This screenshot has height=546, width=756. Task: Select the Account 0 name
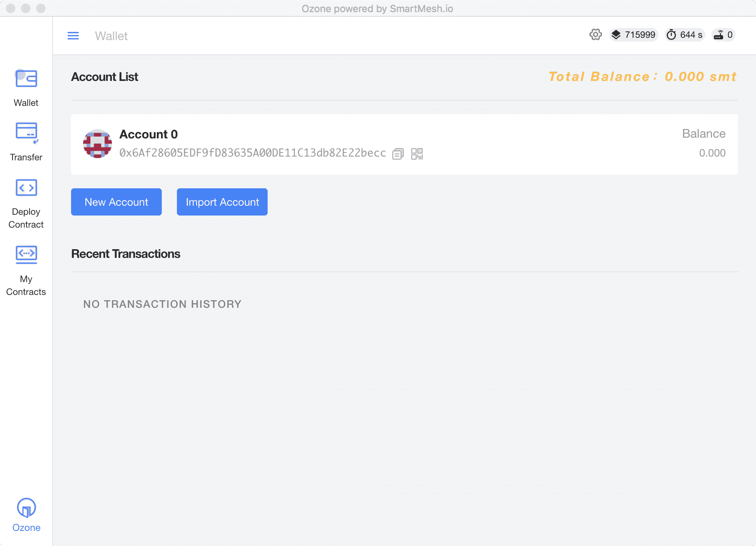149,134
